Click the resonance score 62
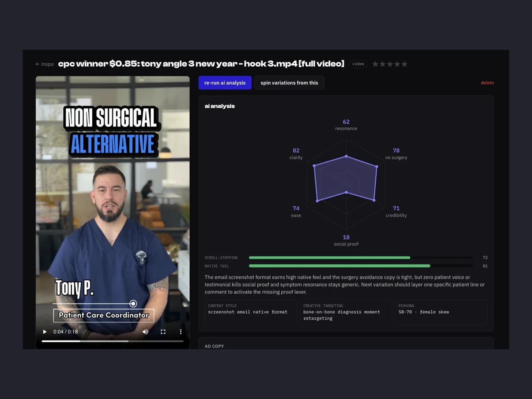This screenshot has width=532, height=399. (346, 122)
